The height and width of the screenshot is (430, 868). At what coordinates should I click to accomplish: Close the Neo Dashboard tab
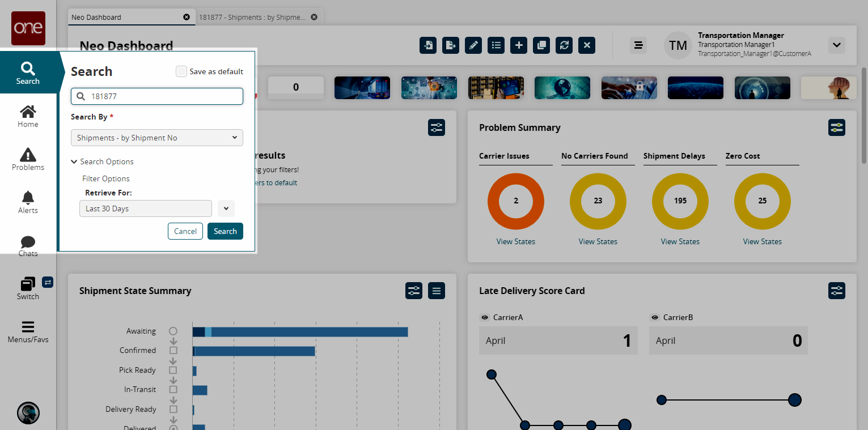[x=187, y=17]
